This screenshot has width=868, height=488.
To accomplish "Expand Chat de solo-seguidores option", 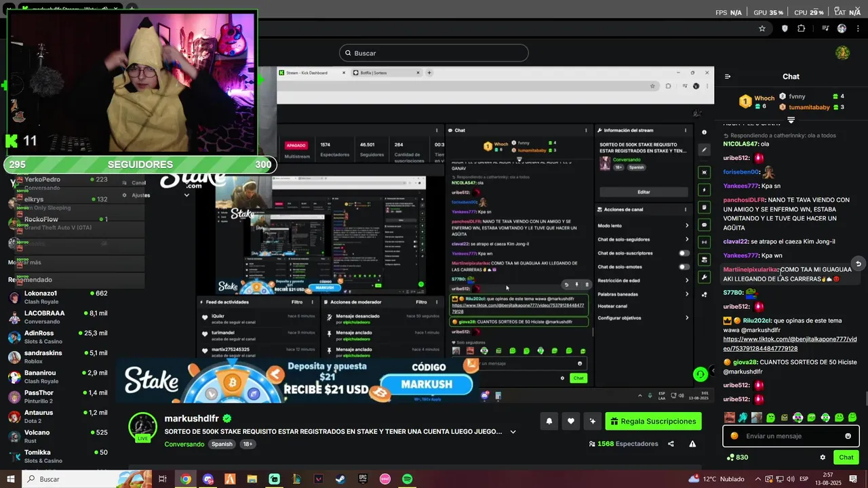I will (687, 239).
